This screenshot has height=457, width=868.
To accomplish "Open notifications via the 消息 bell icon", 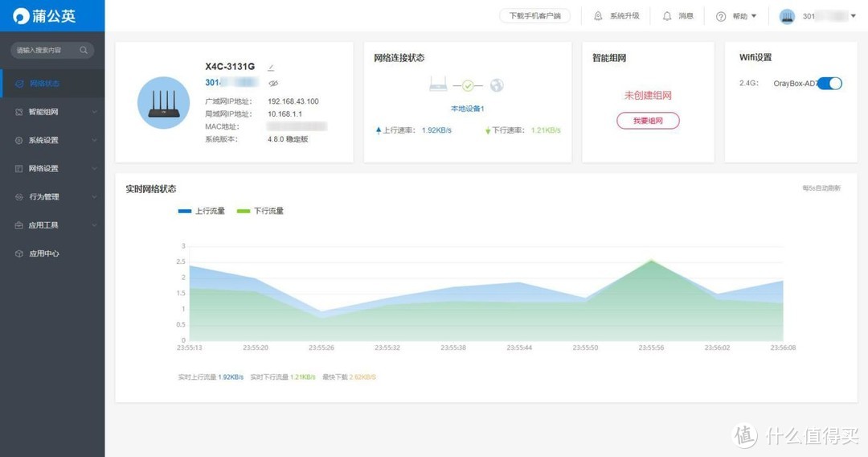I will click(x=667, y=16).
